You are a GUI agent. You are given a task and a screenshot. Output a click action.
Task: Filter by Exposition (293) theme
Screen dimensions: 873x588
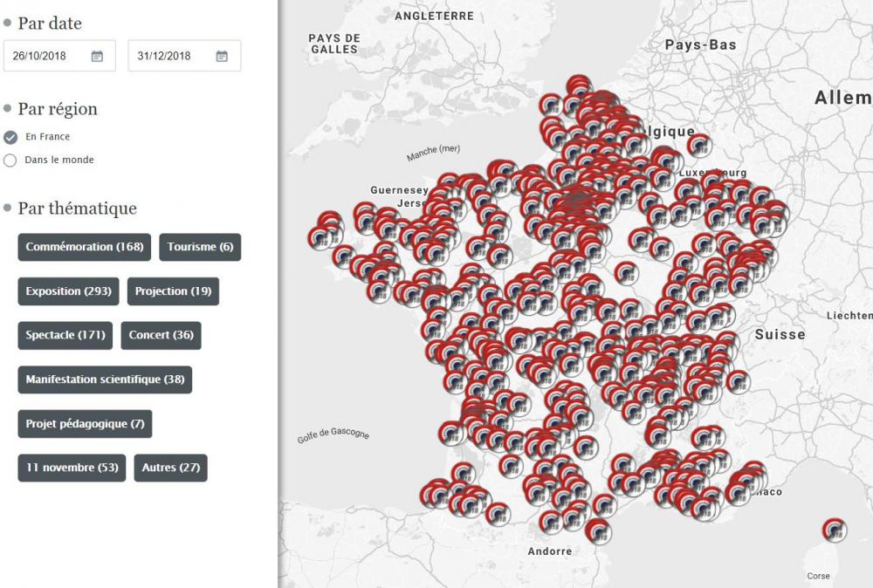69,291
